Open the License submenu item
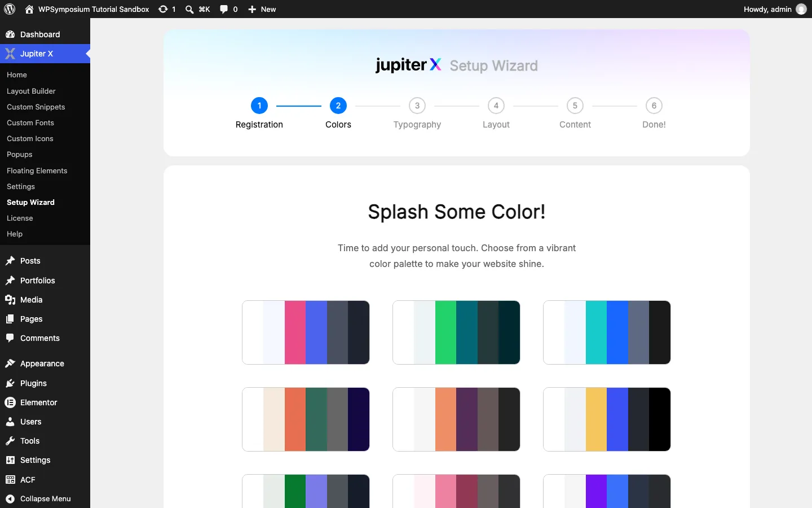 [20, 218]
